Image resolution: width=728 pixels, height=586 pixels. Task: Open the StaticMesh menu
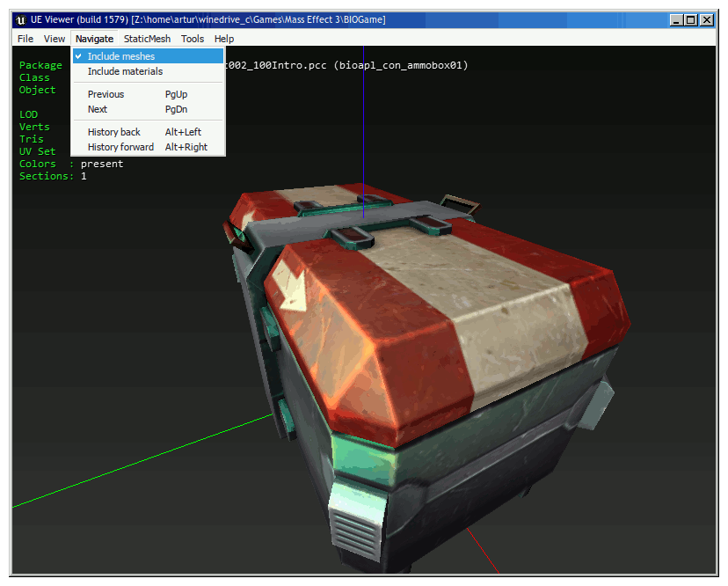point(147,39)
